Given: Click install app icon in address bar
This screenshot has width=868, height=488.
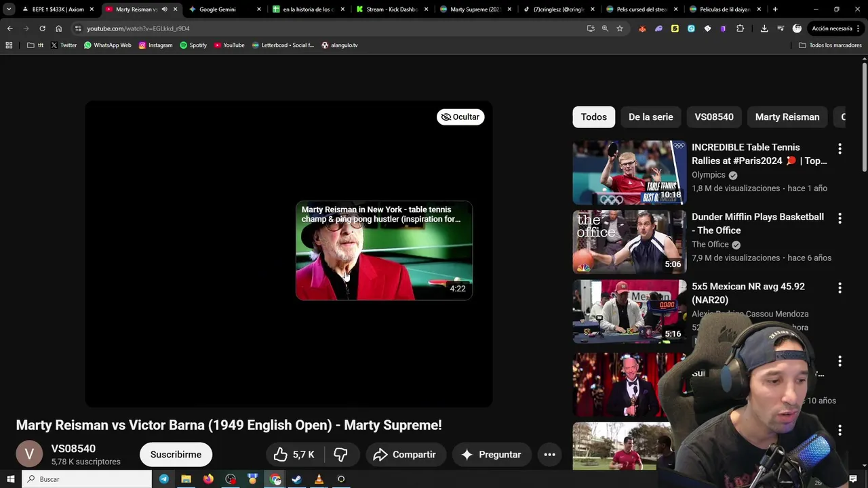Looking at the screenshot, I should click(591, 28).
